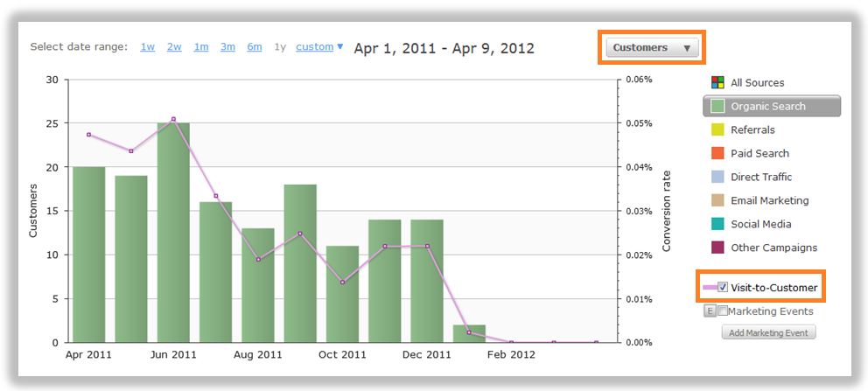Viewport: 868px width, 391px height.
Task: Click the Referrals yellow swatch
Action: click(x=717, y=130)
